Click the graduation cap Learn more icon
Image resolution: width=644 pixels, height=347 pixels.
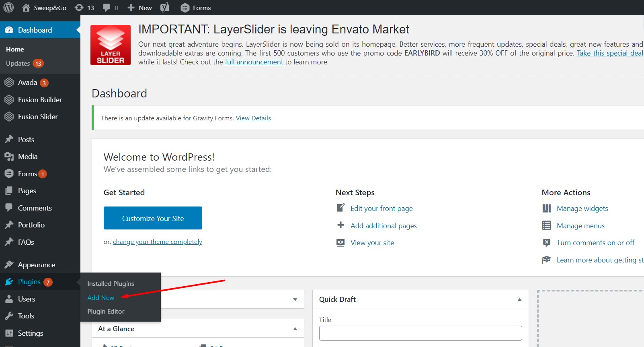coord(547,260)
